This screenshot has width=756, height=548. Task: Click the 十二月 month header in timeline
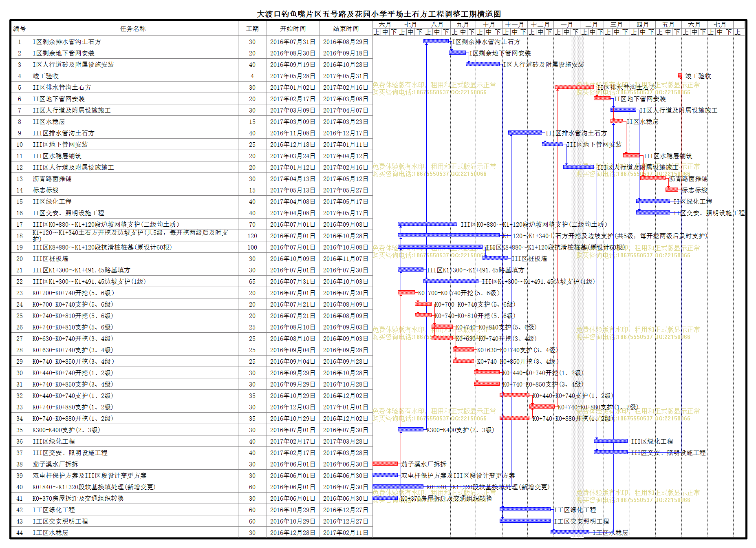click(540, 24)
